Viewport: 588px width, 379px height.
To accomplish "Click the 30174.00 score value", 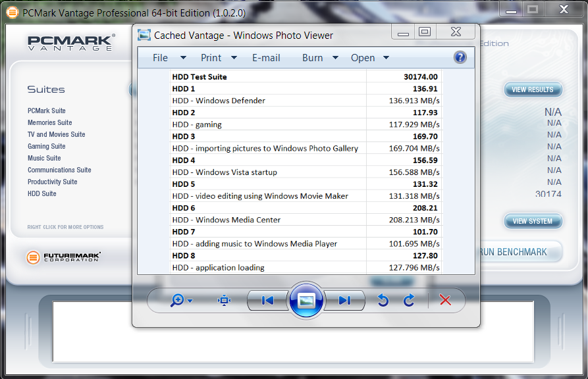I will 421,77.
